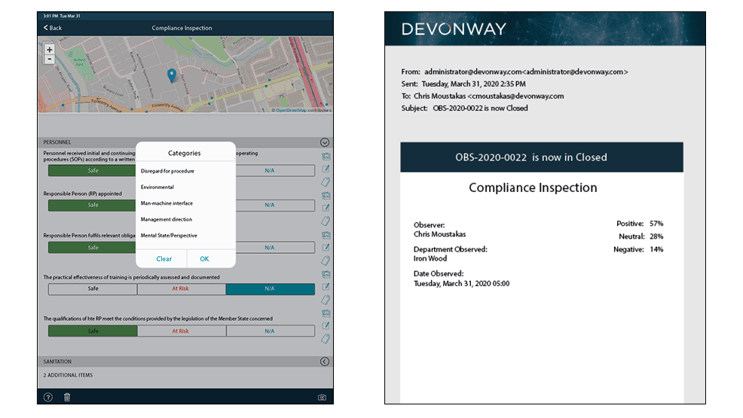This screenshot has width=743, height=418.
Task: Open tag icon for RP qualifications item
Action: pyautogui.click(x=326, y=339)
